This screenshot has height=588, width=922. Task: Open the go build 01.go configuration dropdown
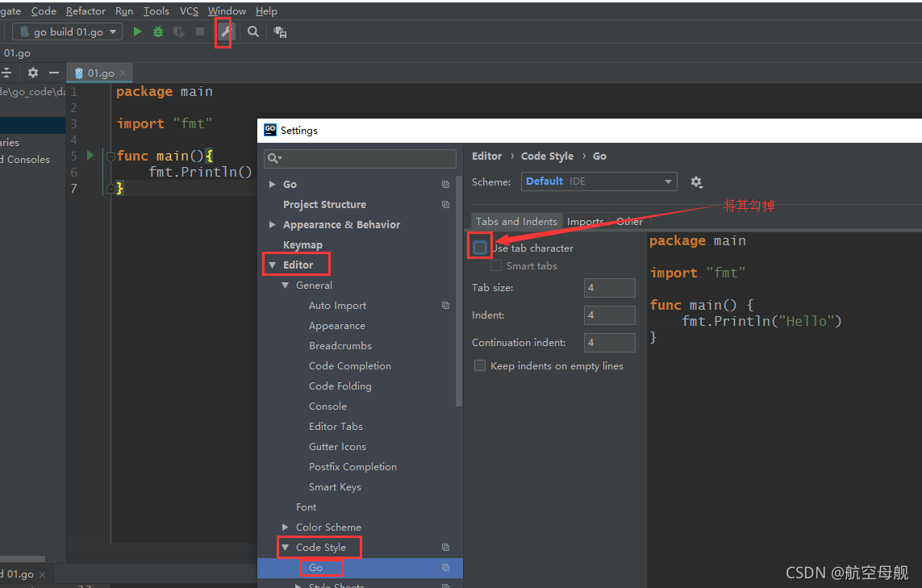(x=67, y=31)
